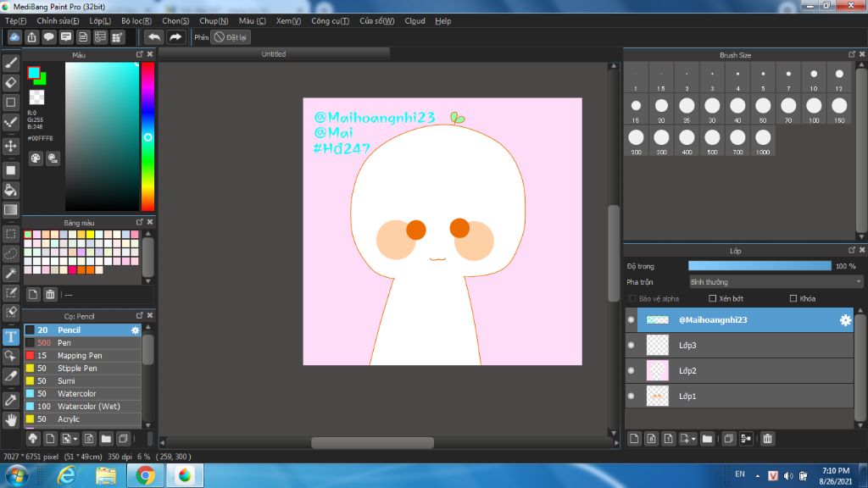The width and height of the screenshot is (868, 488).
Task: Select the Hand pan tool
Action: pos(10,420)
